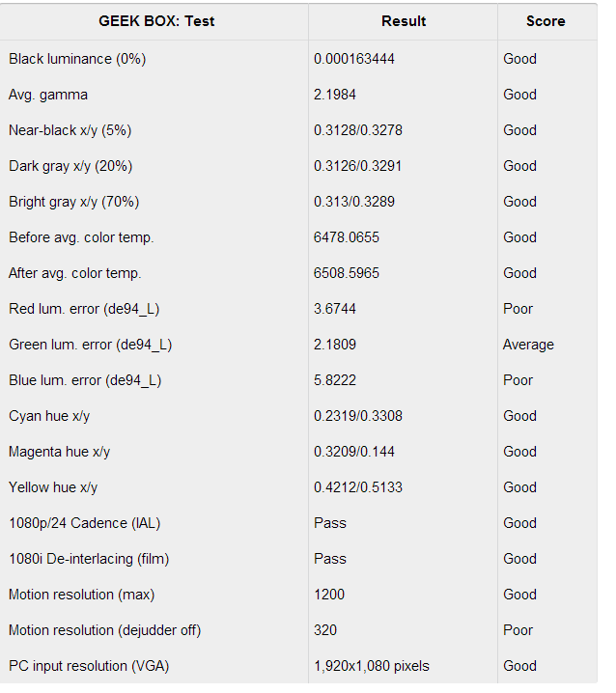Click the Score column header
Viewport: 616px width, 693px height.
coord(546,21)
